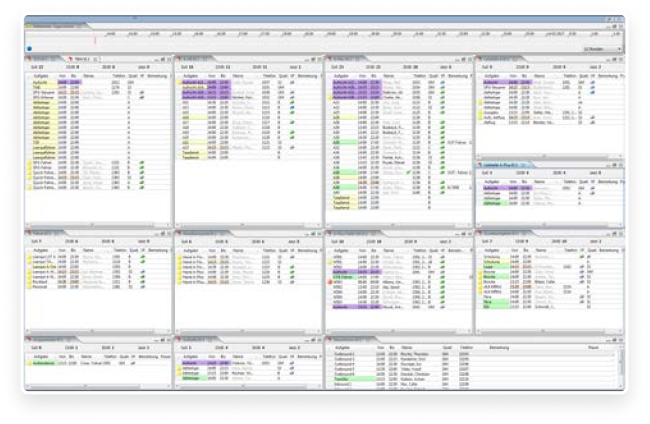The image size is (650, 424).
Task: Click the red panel icon on the top-left panel's first tab
Action: point(30,59)
